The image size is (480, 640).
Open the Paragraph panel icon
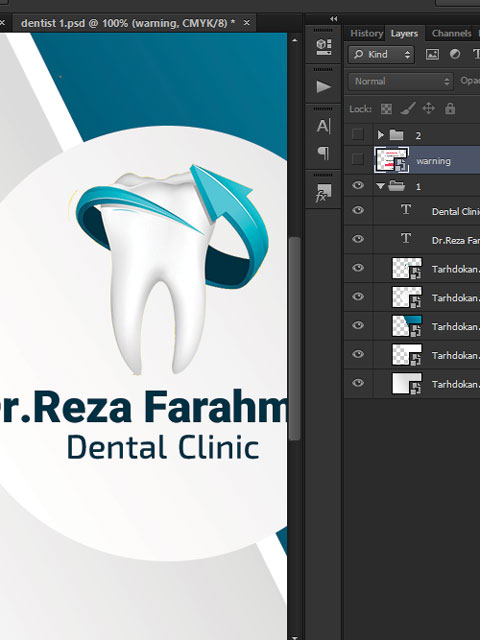click(324, 153)
